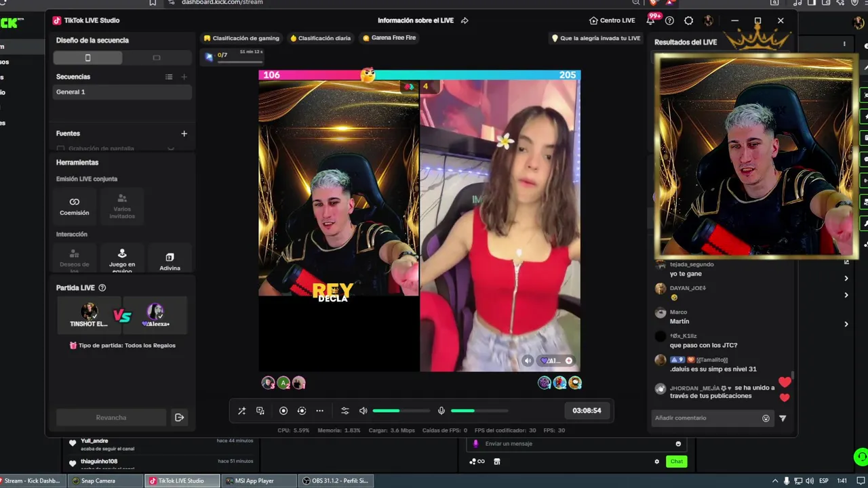Open the Juego en equipo tool
Viewport: 868px width, 488px height.
point(122,259)
